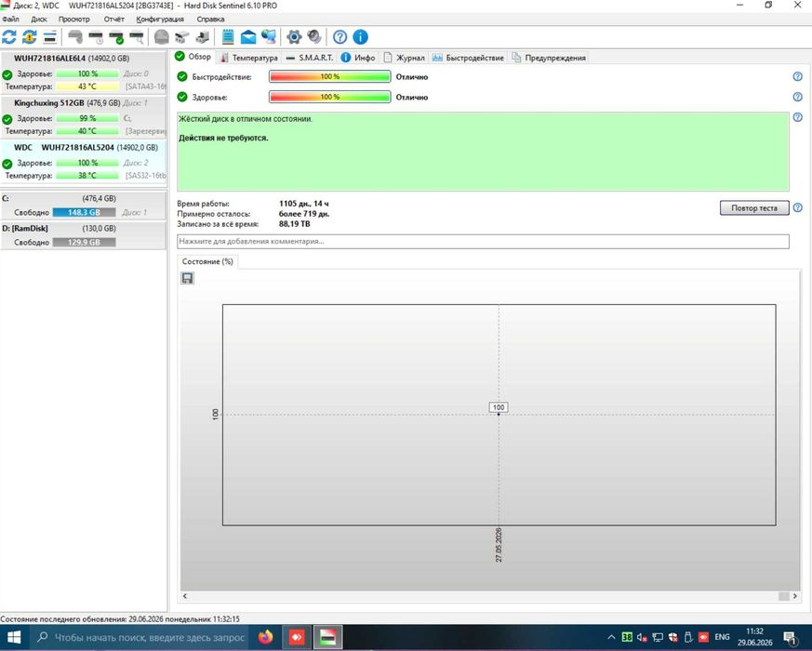
Task: Select the Состояние (%) graph tab
Action: tap(207, 261)
